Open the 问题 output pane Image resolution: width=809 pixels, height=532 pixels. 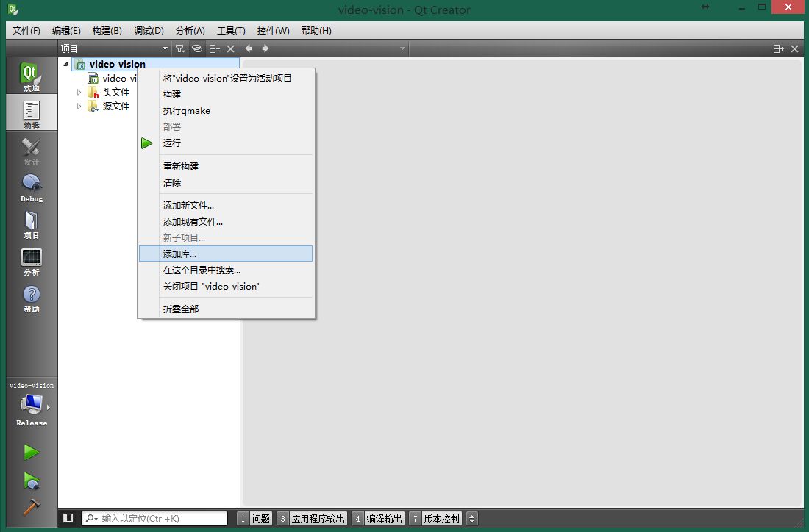pos(254,519)
